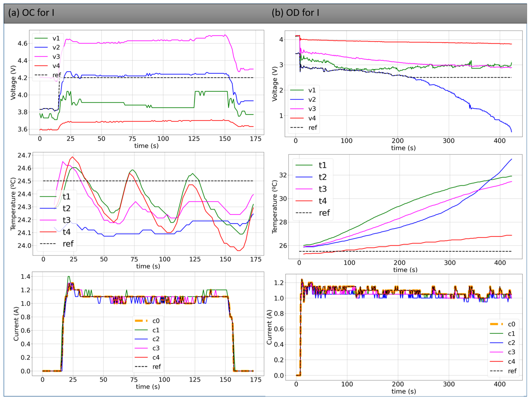532x402 pixels.
Task: Select the c1 label in the OC current legend
Action: click(x=156, y=330)
